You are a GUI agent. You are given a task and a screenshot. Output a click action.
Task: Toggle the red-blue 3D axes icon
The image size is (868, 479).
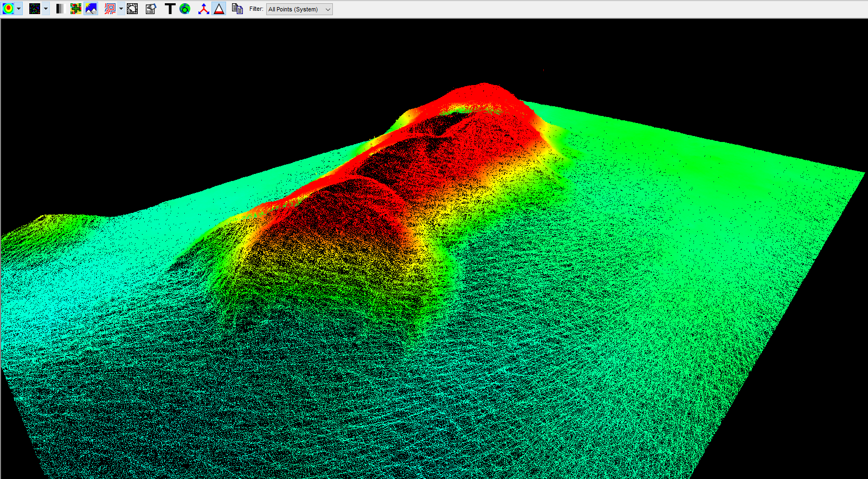[x=203, y=9]
